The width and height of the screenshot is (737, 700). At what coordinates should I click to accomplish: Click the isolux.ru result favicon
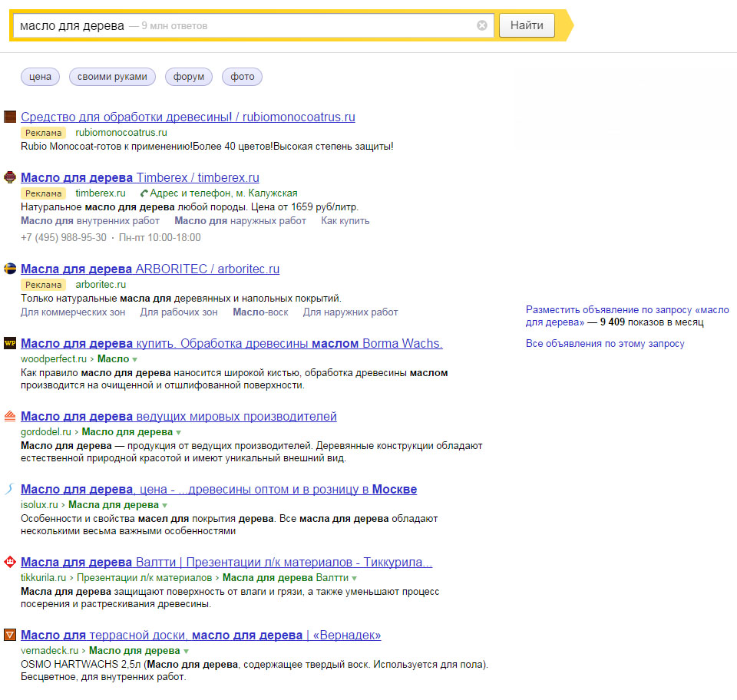point(10,489)
